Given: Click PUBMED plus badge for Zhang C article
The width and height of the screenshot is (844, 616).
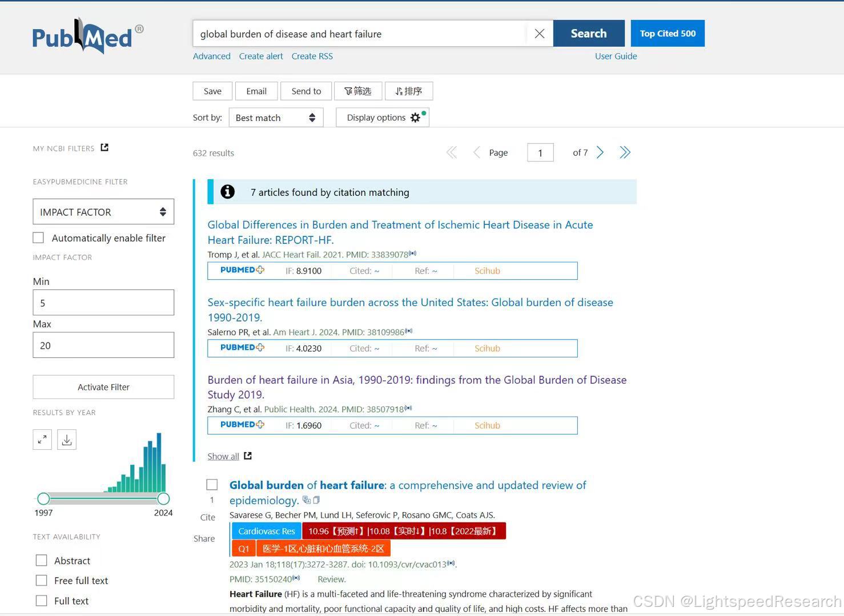Looking at the screenshot, I should (242, 425).
